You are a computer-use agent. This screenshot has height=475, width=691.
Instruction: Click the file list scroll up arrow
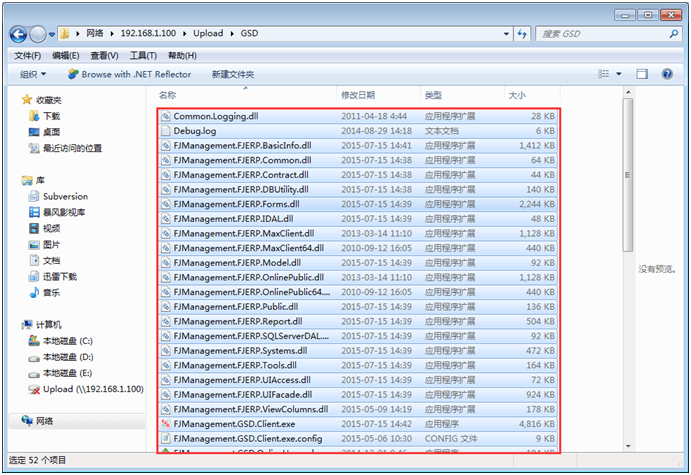[x=628, y=92]
